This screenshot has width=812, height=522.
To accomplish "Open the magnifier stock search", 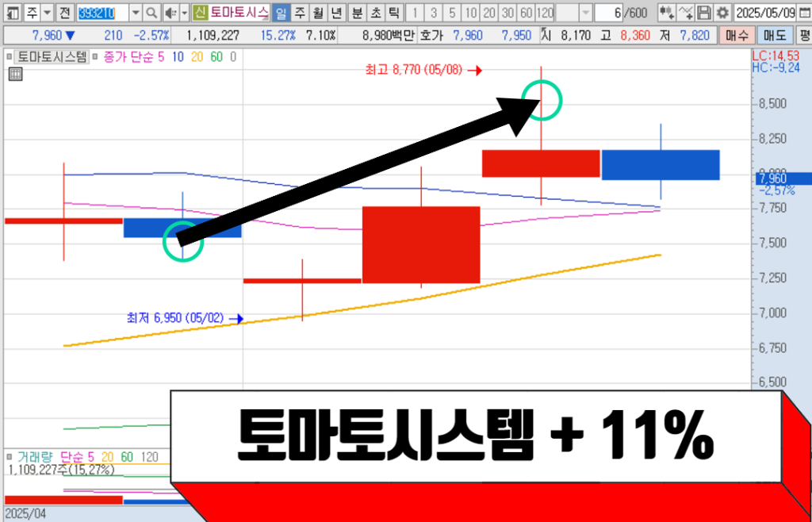I will click(151, 12).
